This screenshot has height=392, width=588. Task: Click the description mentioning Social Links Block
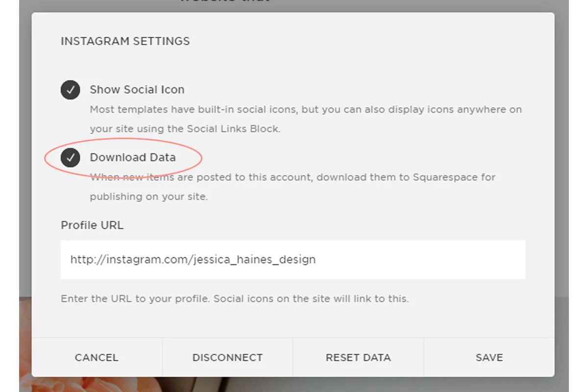[x=306, y=119]
